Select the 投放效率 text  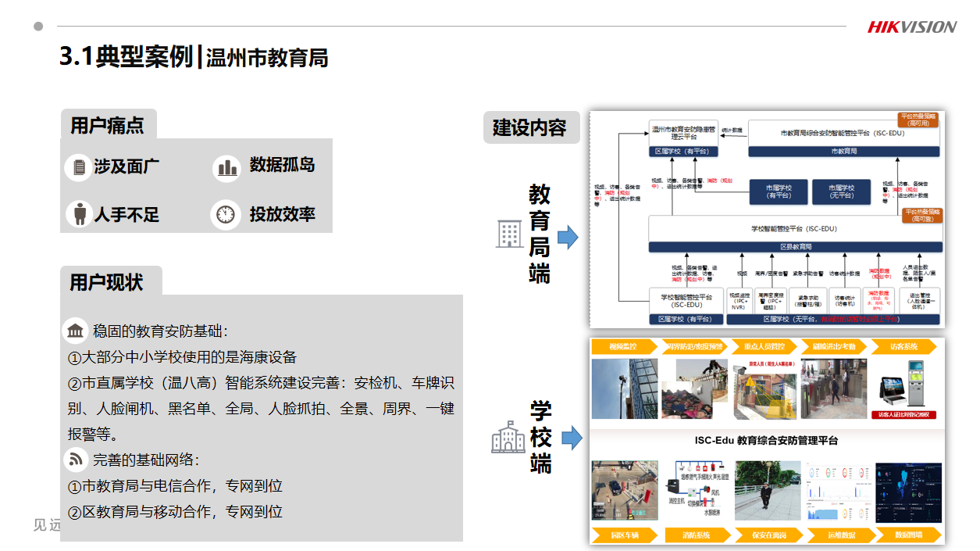pyautogui.click(x=282, y=213)
